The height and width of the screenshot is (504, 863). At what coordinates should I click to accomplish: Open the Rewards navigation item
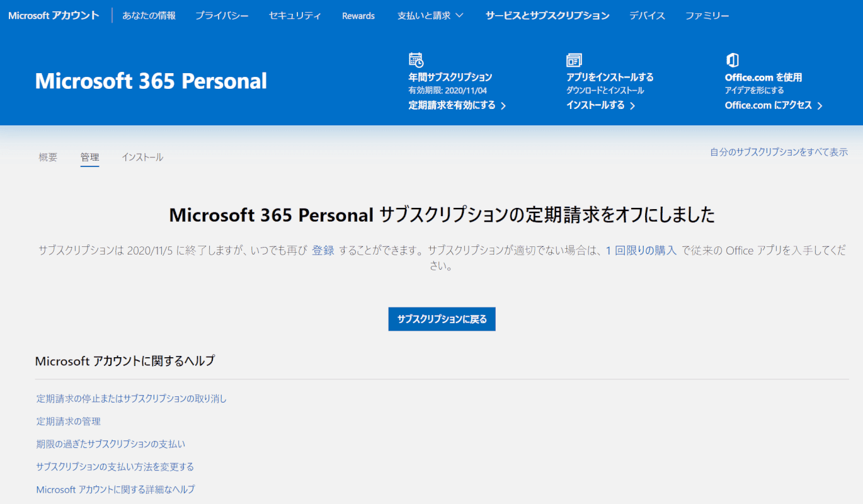coord(358,16)
